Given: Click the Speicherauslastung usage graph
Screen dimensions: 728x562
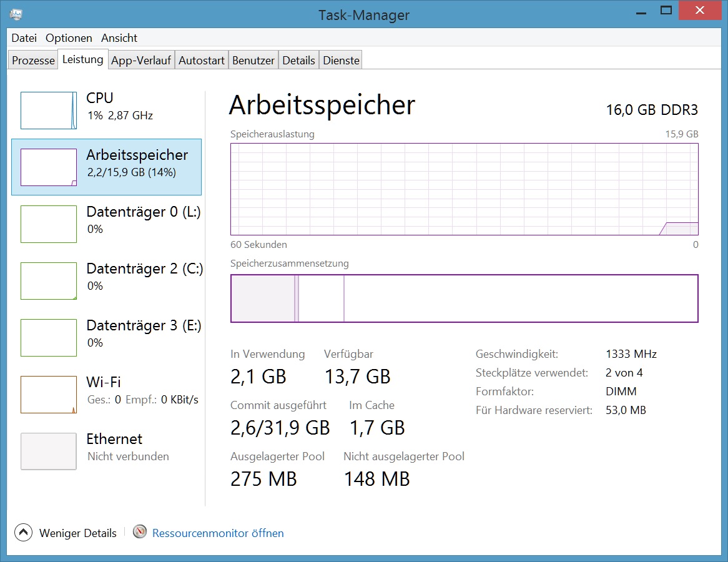Looking at the screenshot, I should pyautogui.click(x=464, y=189).
